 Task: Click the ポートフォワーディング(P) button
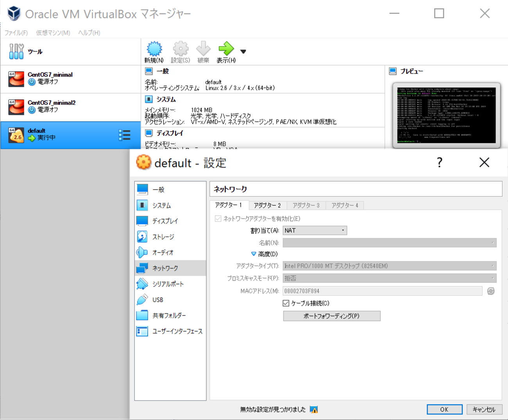tap(332, 316)
